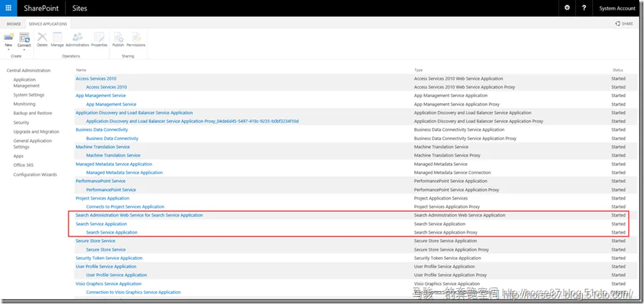644x304 pixels.
Task: Open Project Services Application
Action: [103, 199]
